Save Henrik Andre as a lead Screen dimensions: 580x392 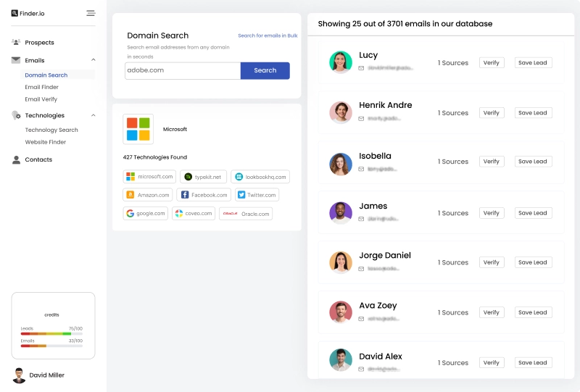tap(533, 113)
